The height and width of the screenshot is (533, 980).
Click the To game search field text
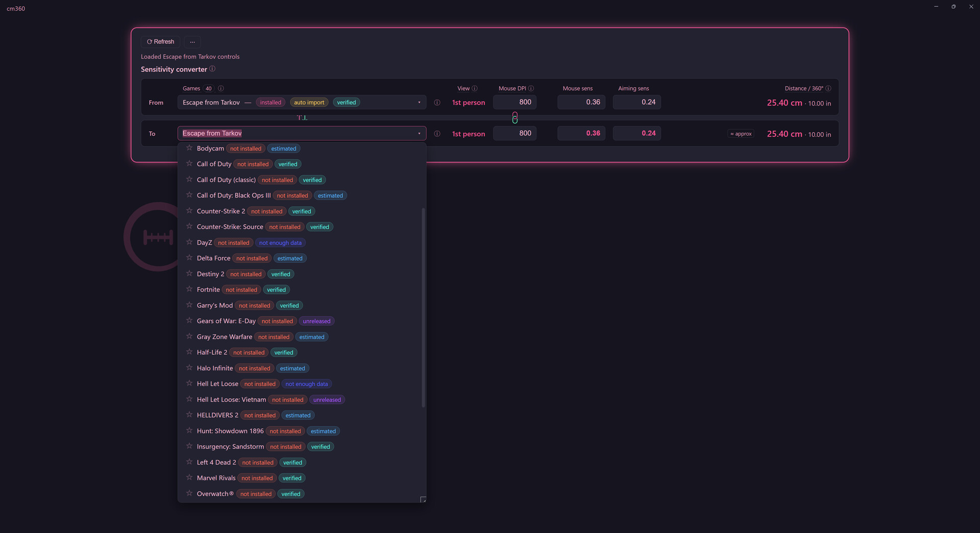tap(212, 133)
